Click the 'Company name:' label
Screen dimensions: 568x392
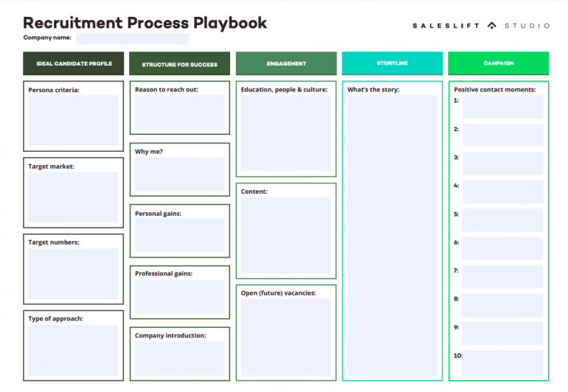click(x=47, y=38)
